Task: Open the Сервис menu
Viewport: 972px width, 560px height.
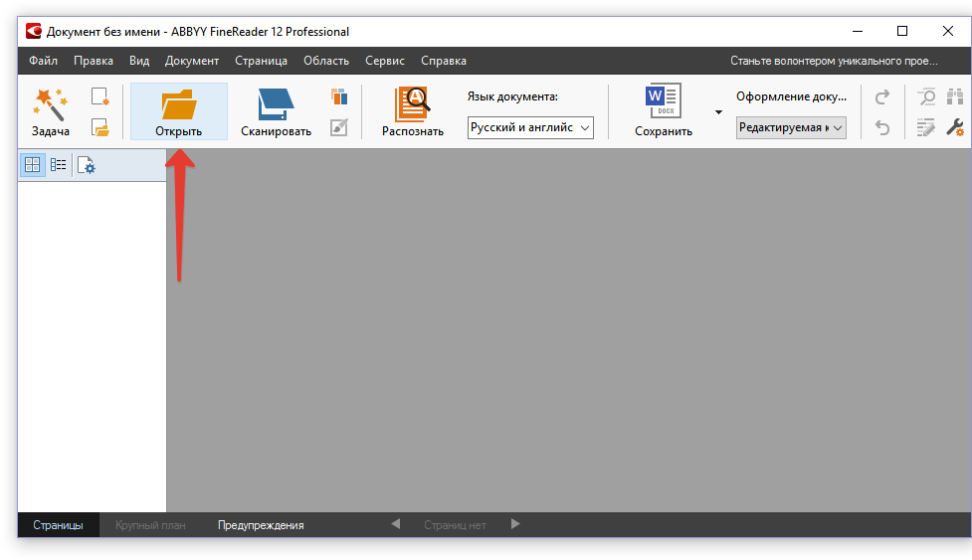Action: point(384,61)
